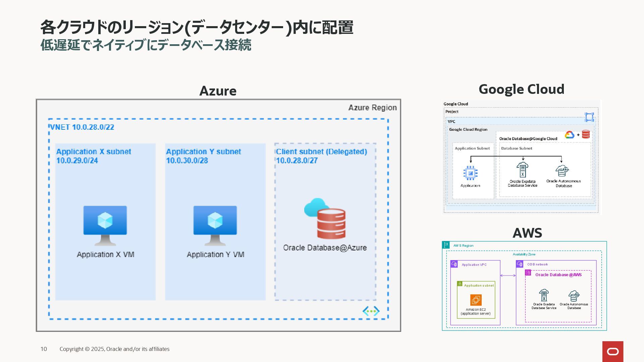
Task: Click the Application X subnet label
Action: [x=94, y=152]
